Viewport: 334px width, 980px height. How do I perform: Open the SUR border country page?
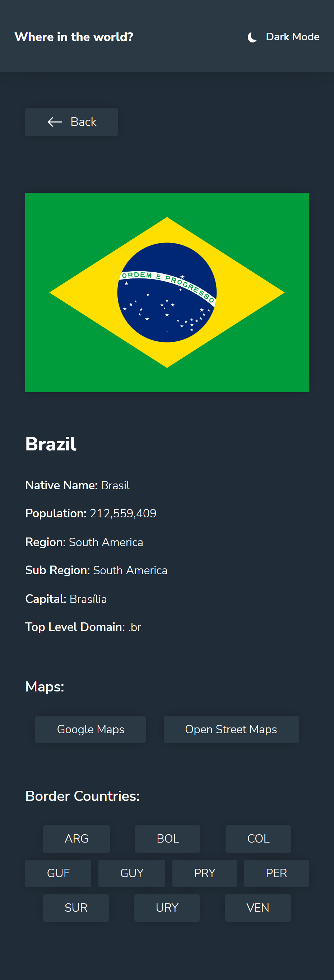tap(76, 908)
